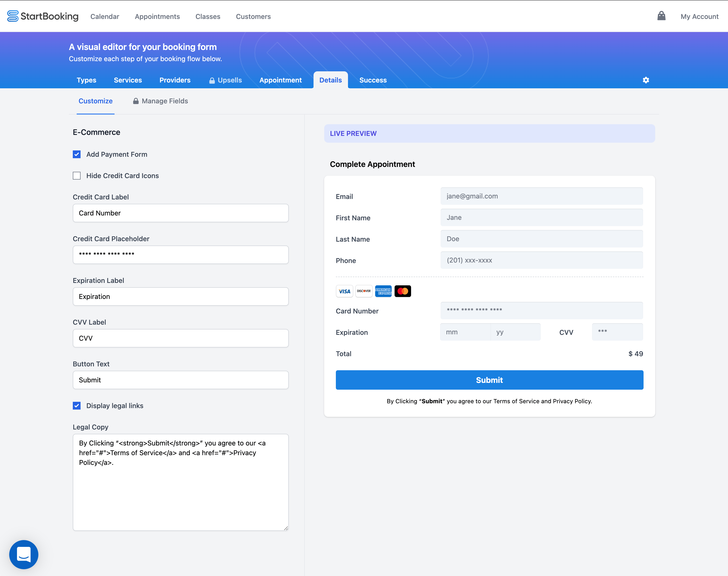Open the Appointment tab
Viewport: 728px width, 576px height.
(x=280, y=80)
